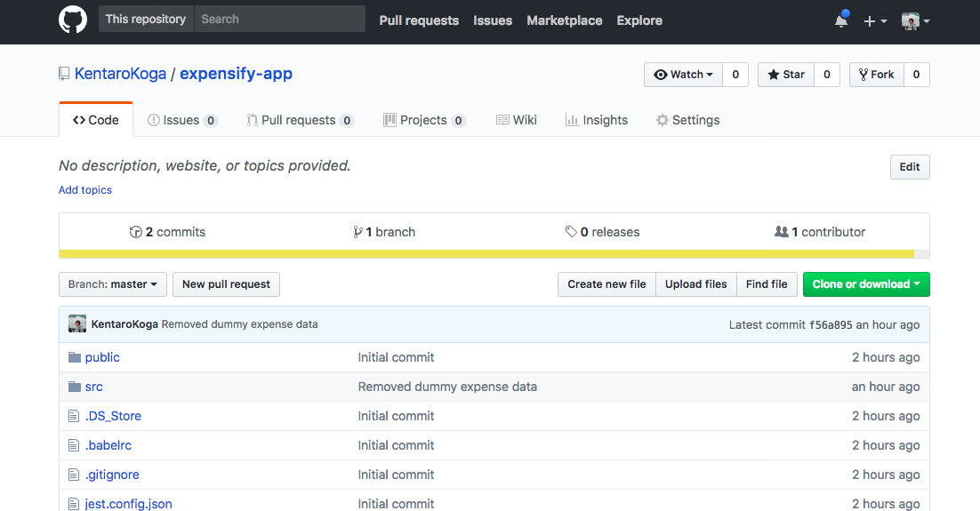Open the Watch dropdown

(x=683, y=75)
